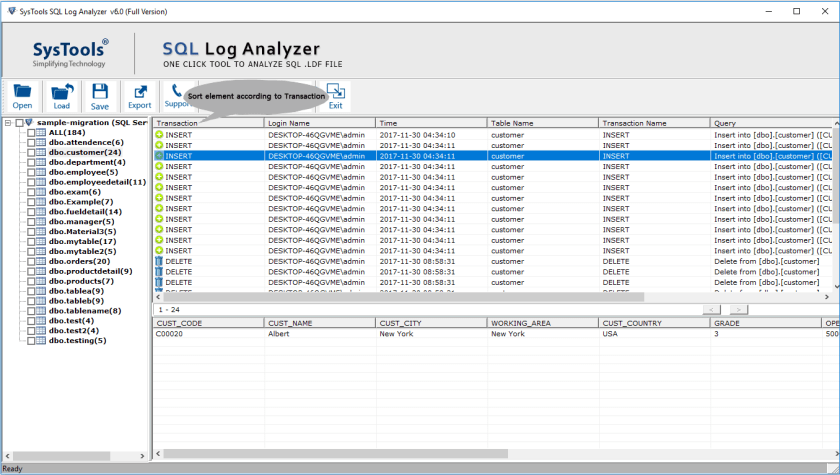Select dbo.employeedetail(11) in the tree
Image resolution: width=840 pixels, height=475 pixels.
[x=97, y=182]
